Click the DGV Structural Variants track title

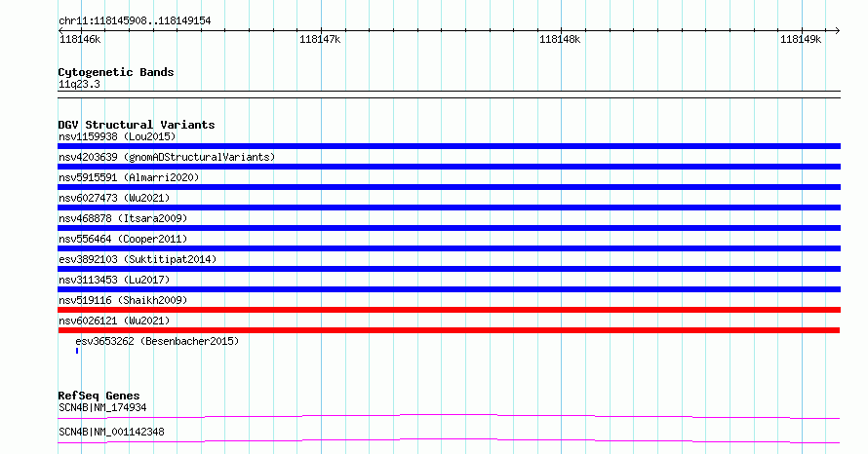[x=137, y=125]
